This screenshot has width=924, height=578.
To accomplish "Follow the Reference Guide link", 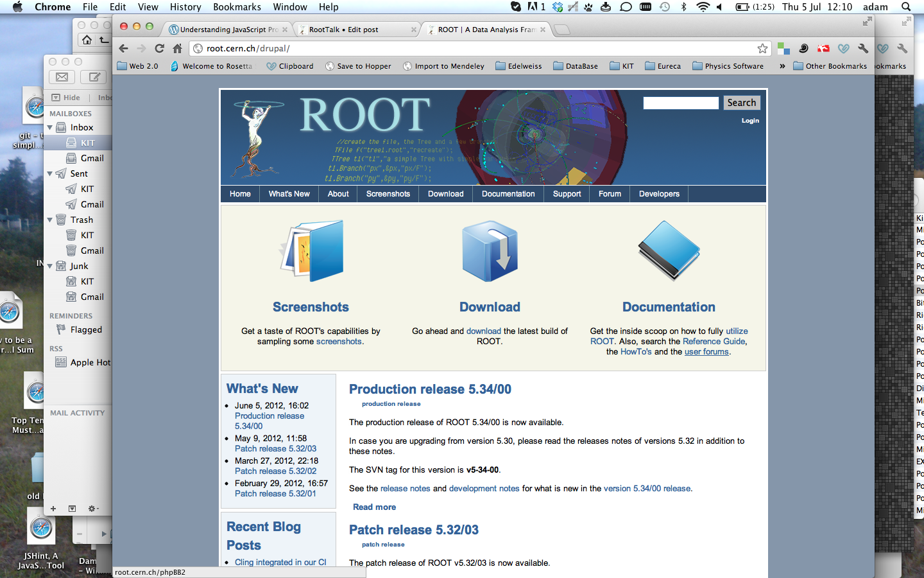I will tap(714, 342).
